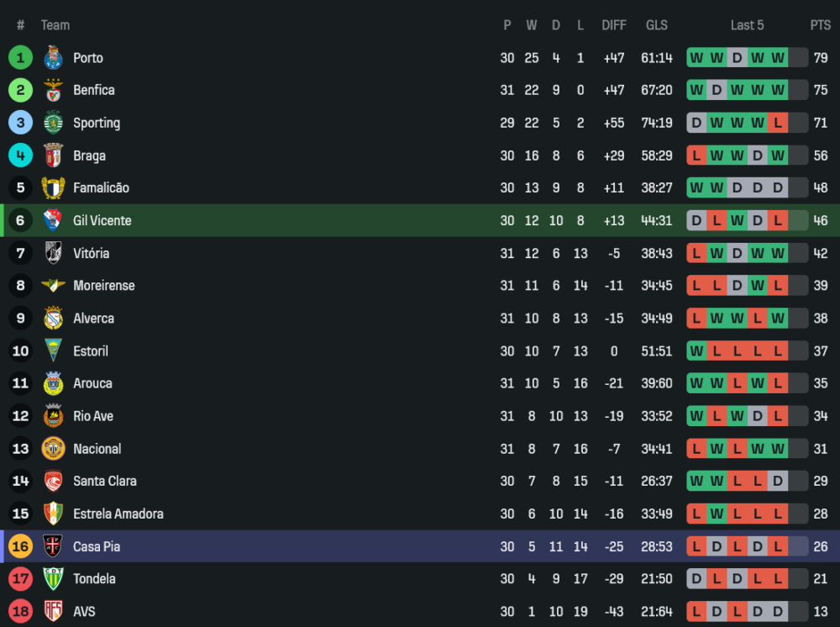Click Tondela's red position 17 badge
Screen dimensions: 840x627
tap(20, 578)
